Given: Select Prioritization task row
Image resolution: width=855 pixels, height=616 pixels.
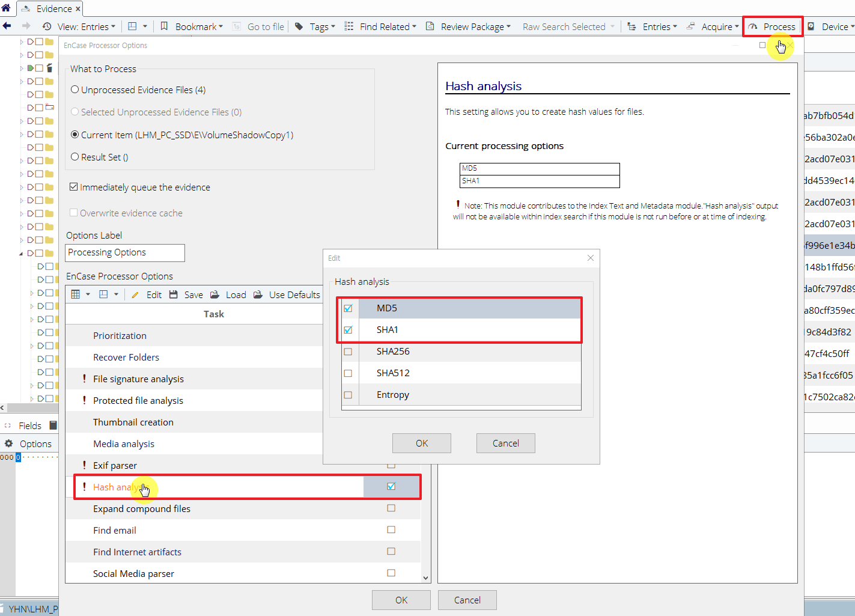Looking at the screenshot, I should [x=195, y=335].
